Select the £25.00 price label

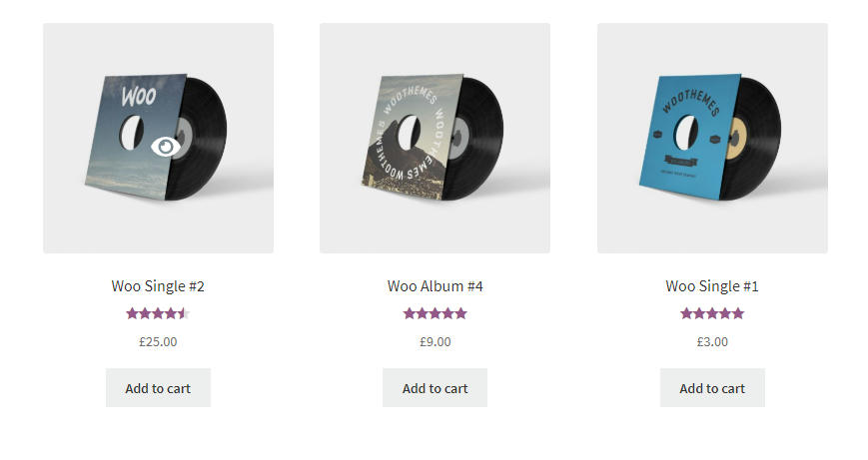click(158, 341)
